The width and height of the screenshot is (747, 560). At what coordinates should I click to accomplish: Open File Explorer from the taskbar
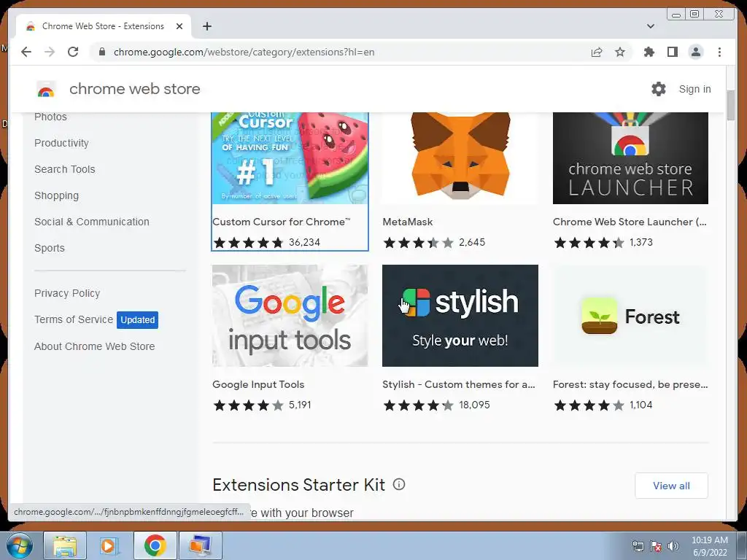65,545
